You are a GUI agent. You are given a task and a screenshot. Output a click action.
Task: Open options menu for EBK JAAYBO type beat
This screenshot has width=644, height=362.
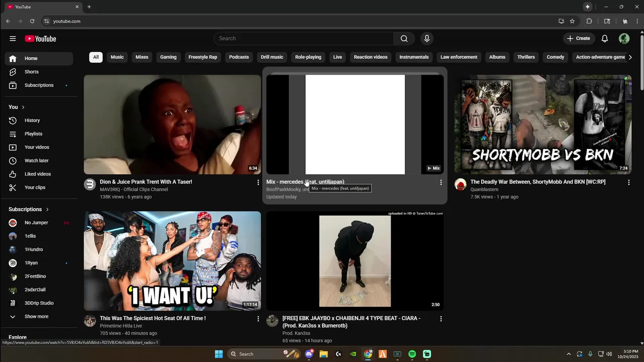[441, 319]
